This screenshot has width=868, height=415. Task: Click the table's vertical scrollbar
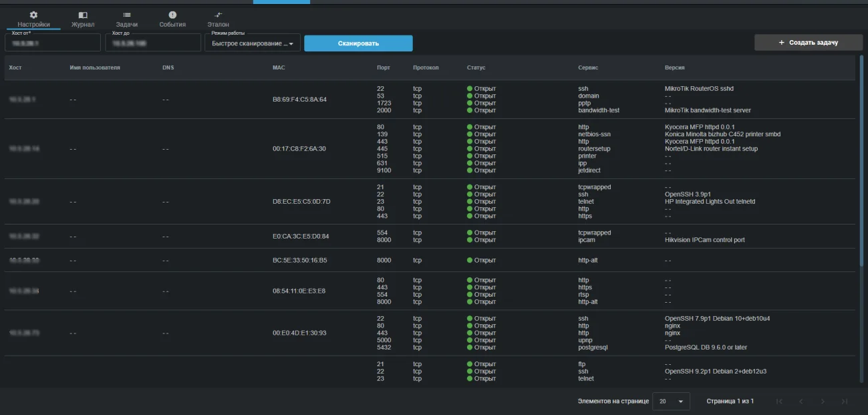click(861, 160)
